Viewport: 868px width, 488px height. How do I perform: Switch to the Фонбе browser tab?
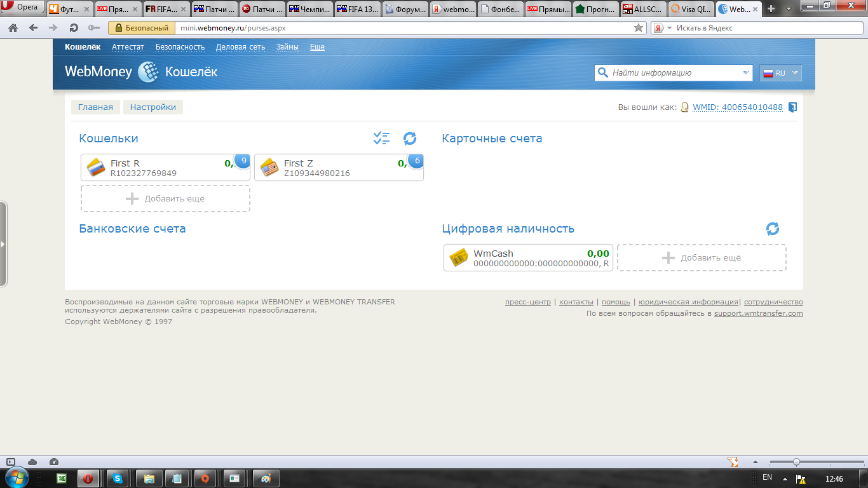point(500,9)
